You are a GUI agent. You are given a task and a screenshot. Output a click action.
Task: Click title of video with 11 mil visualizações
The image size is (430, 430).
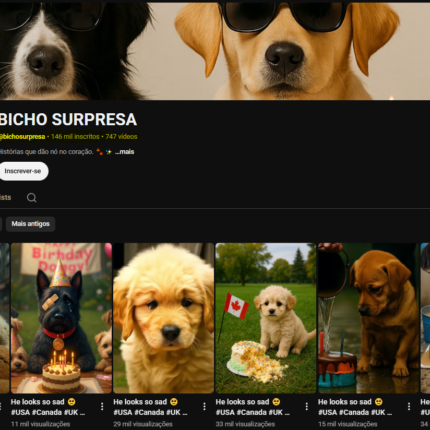coord(48,407)
